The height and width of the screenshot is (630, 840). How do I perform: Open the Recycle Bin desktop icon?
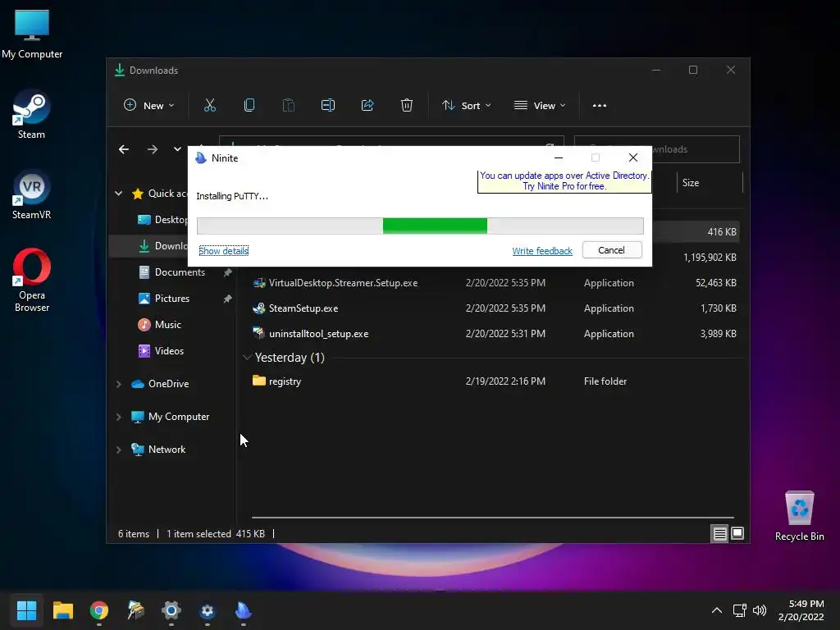(x=799, y=517)
